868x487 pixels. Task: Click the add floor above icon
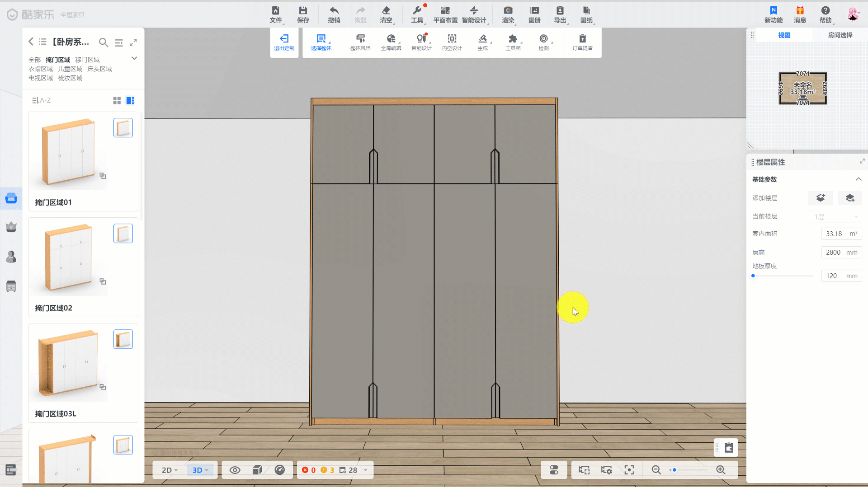(x=820, y=198)
